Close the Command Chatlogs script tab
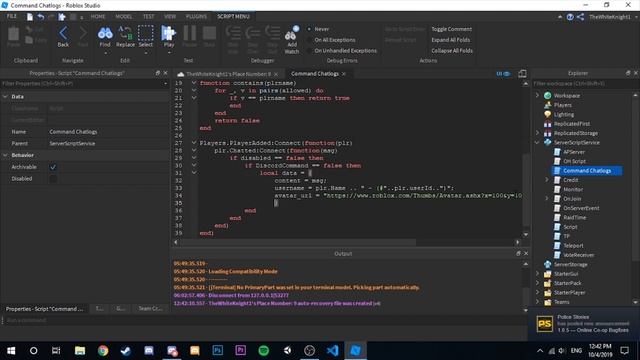The width and height of the screenshot is (640, 360). pos(344,74)
